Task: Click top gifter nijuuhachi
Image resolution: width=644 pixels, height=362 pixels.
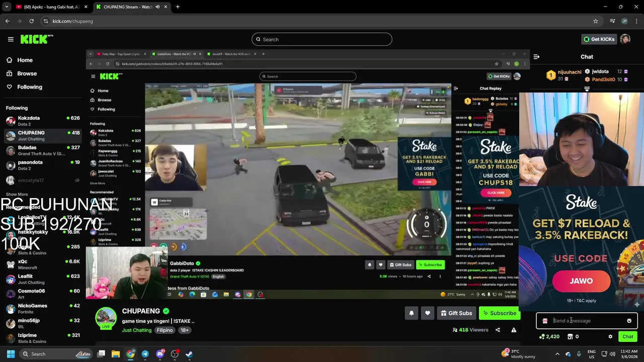Action: pyautogui.click(x=569, y=72)
